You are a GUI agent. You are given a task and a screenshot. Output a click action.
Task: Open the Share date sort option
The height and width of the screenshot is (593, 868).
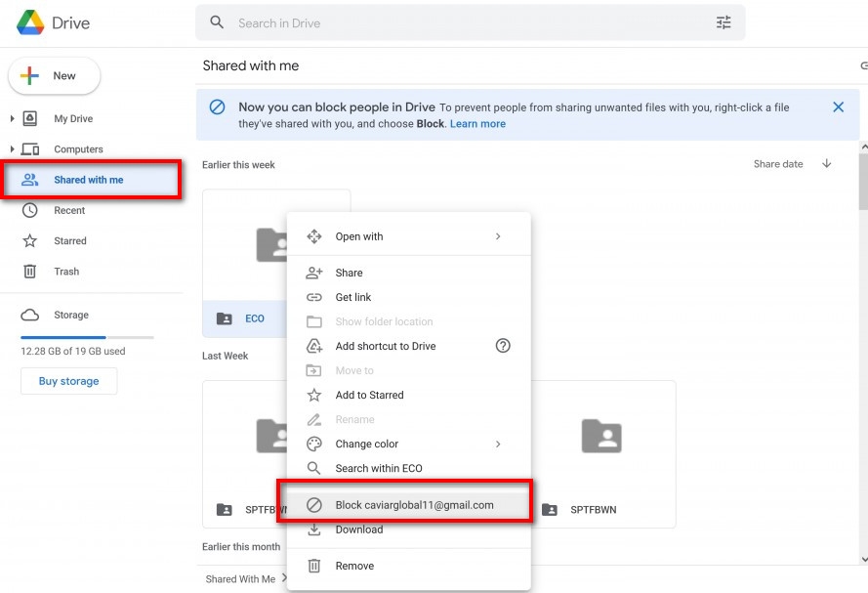778,164
